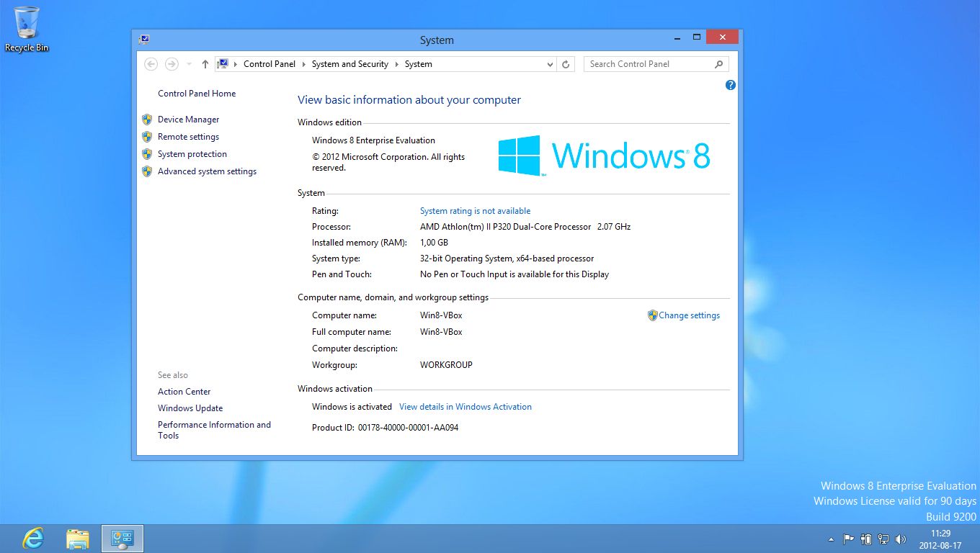
Task: Expand chevron before Control Panel breadcrumb
Action: coord(236,64)
